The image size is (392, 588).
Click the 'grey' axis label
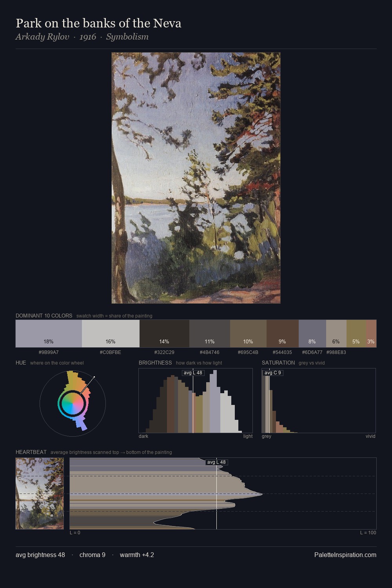pos(267,436)
